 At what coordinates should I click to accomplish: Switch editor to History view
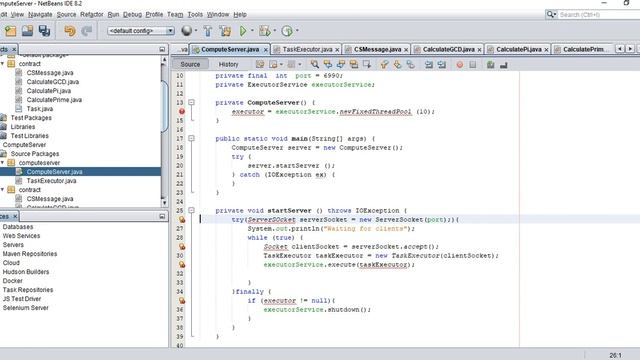coord(228,64)
